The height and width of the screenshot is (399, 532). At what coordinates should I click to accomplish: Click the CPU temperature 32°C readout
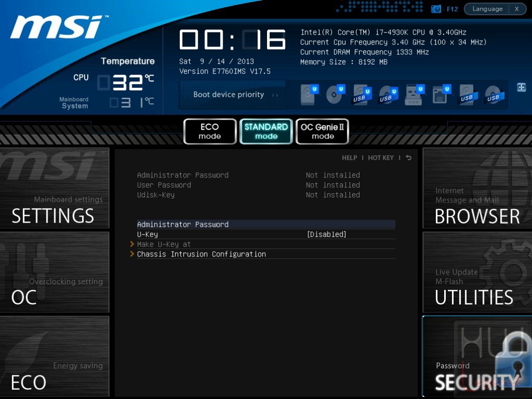pos(126,83)
